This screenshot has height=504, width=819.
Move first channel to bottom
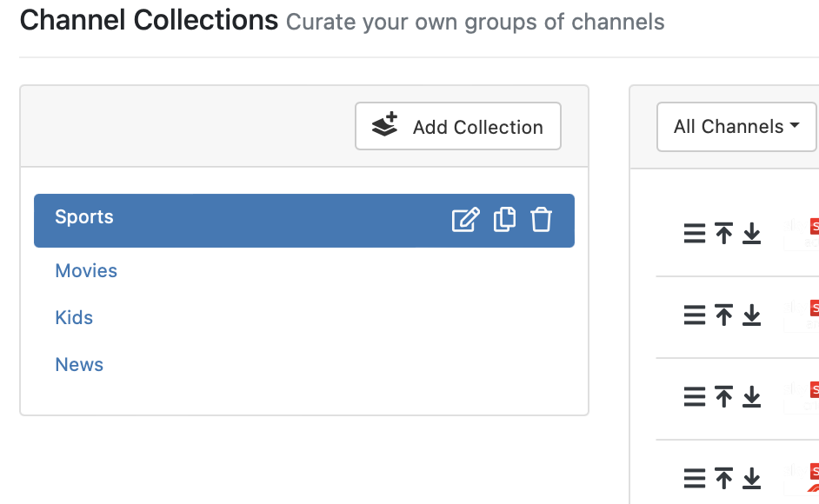[x=752, y=234]
